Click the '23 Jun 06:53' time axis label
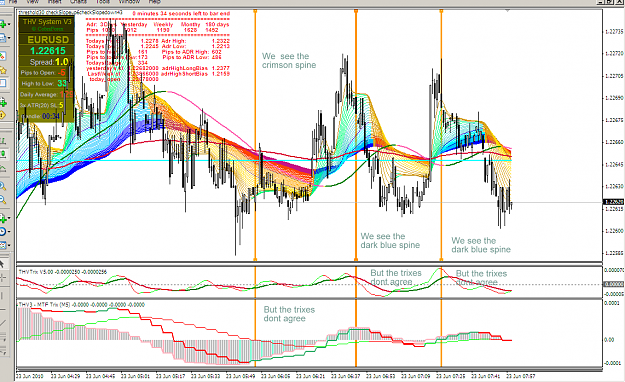The height and width of the screenshot is (382, 625). tap(381, 376)
